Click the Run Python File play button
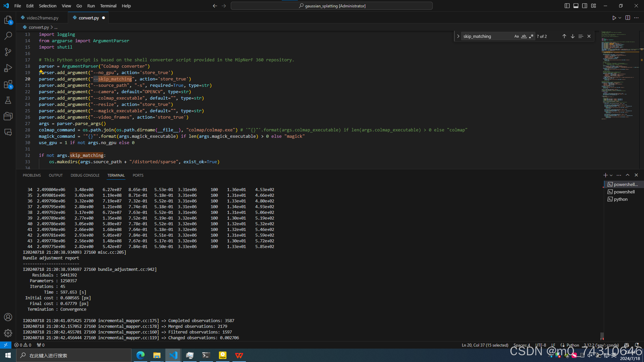 614,18
